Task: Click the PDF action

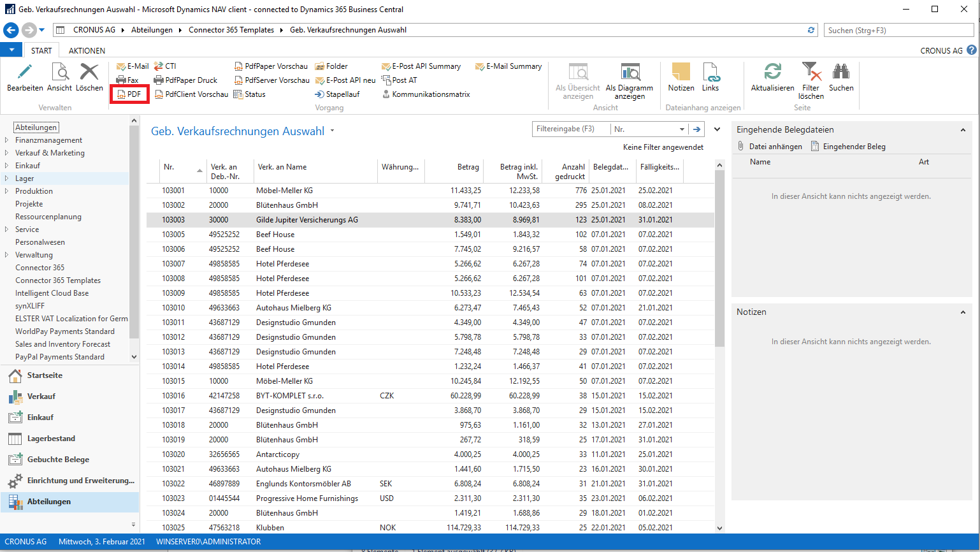Action: (129, 94)
